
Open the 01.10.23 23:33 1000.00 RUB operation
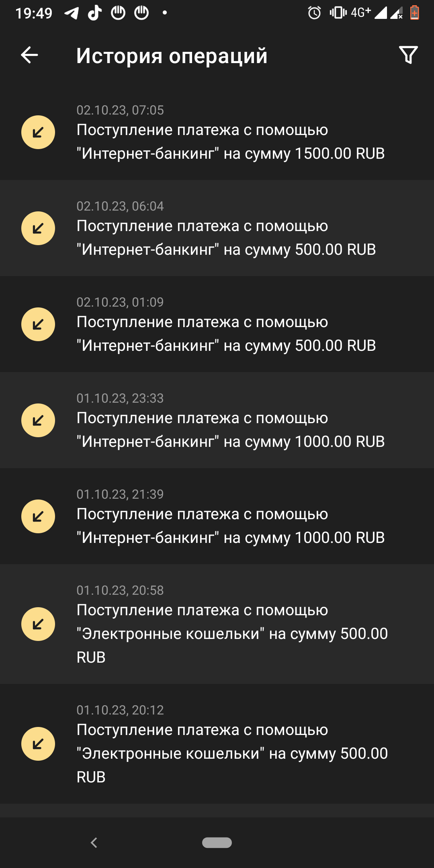pyautogui.click(x=230, y=430)
